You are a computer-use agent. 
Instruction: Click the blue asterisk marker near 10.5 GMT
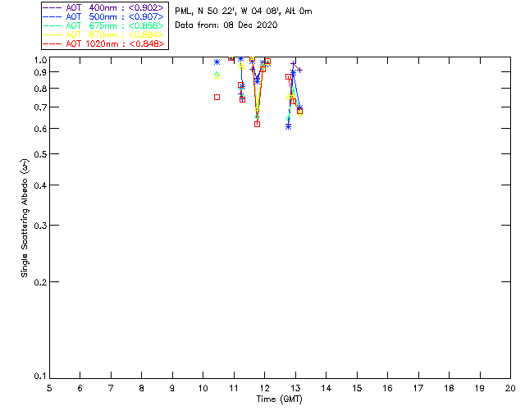[217, 62]
